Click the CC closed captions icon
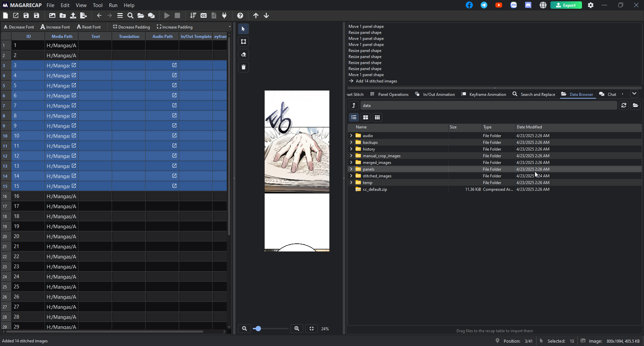The image size is (644, 346). click(x=204, y=15)
